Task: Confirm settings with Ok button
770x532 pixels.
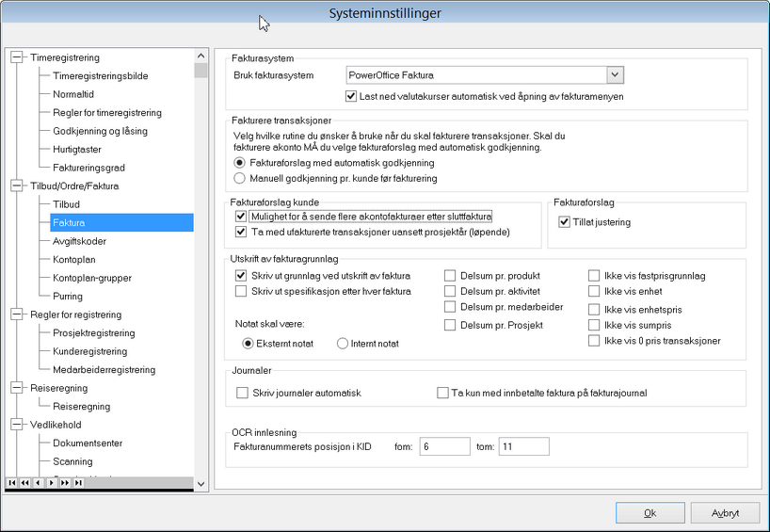Action: (x=650, y=513)
